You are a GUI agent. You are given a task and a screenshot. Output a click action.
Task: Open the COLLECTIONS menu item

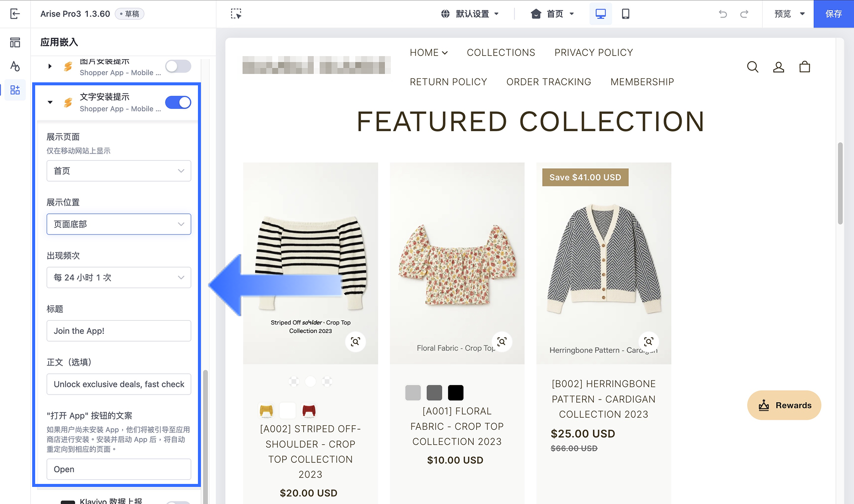tap(501, 53)
